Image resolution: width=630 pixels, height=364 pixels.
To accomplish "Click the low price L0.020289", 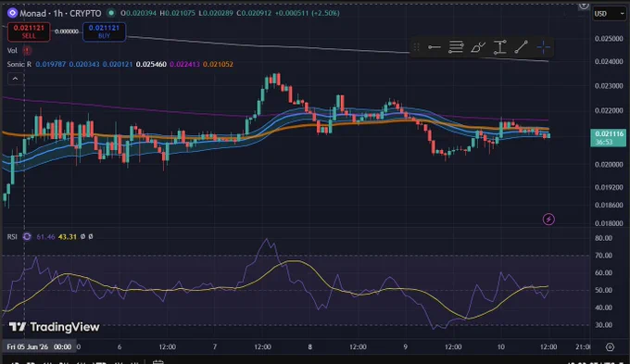I will pos(215,13).
